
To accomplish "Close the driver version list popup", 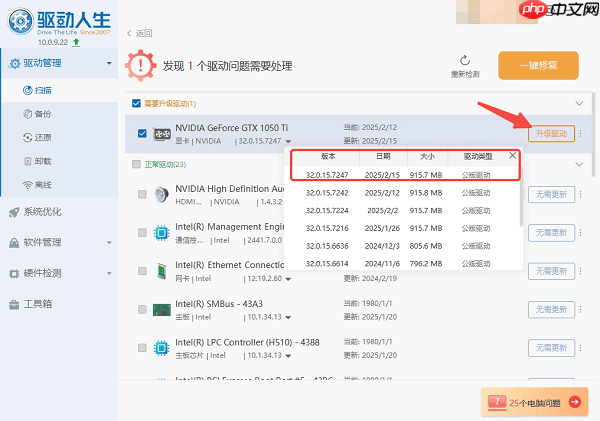I will coord(512,155).
